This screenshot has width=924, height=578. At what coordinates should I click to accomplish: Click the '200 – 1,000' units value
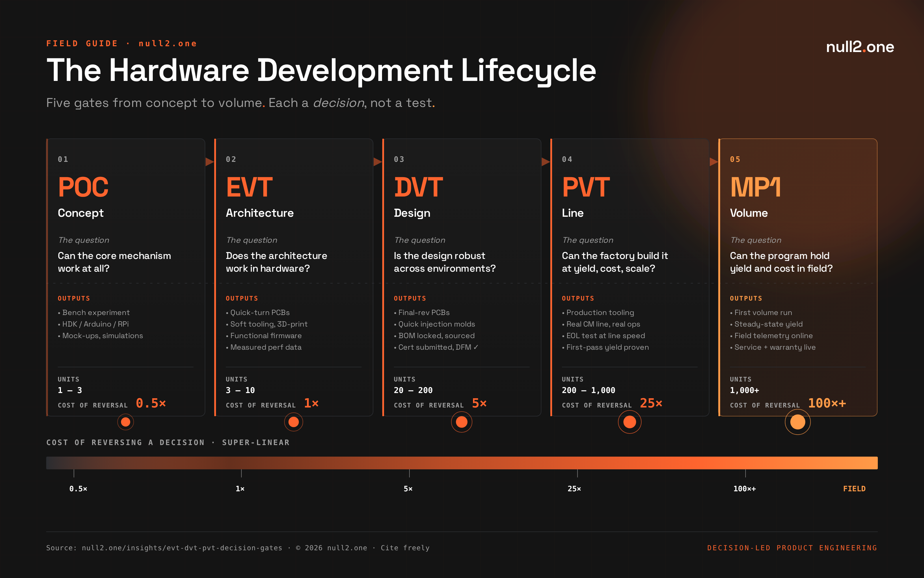[588, 390]
